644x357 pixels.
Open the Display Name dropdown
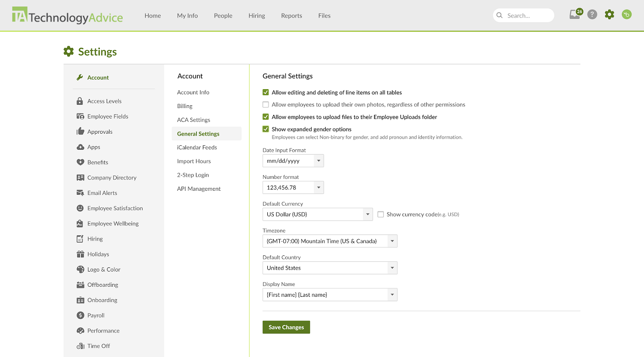[x=330, y=295]
